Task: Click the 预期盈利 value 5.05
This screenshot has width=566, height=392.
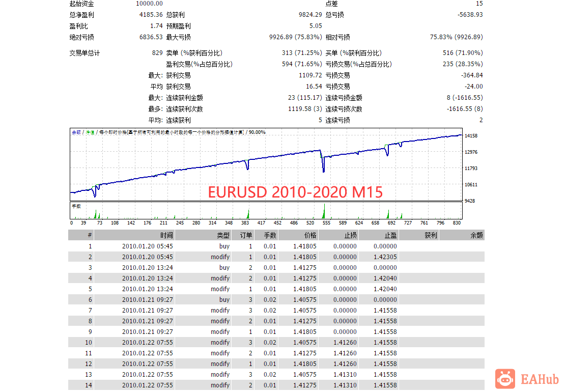Action: 316,26
